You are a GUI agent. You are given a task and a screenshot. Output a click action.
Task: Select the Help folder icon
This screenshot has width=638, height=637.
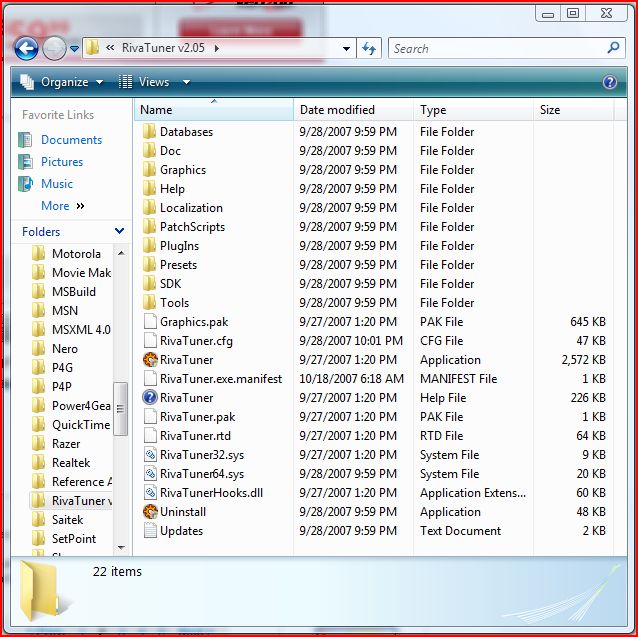point(149,188)
